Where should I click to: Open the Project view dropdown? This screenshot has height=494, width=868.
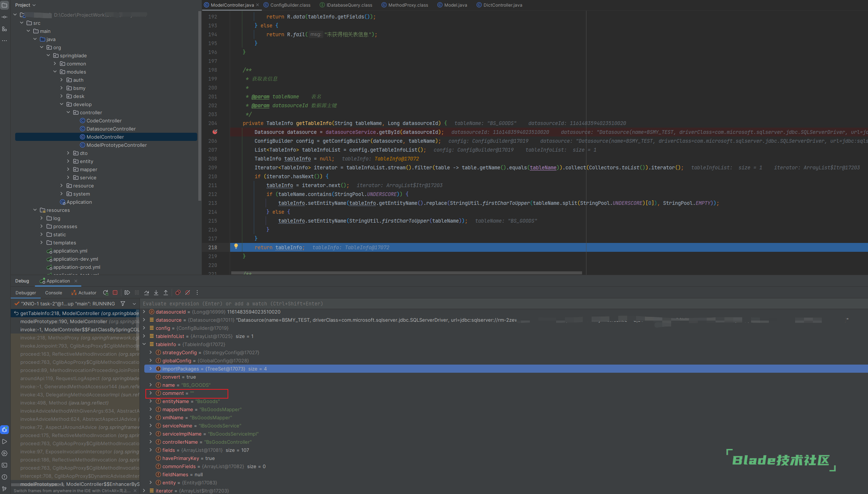tap(26, 5)
